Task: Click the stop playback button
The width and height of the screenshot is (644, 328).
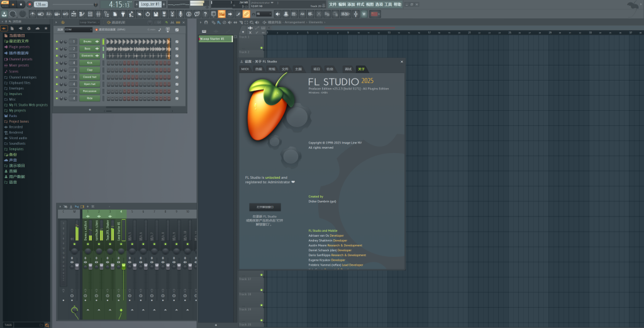Action: pos(21,4)
